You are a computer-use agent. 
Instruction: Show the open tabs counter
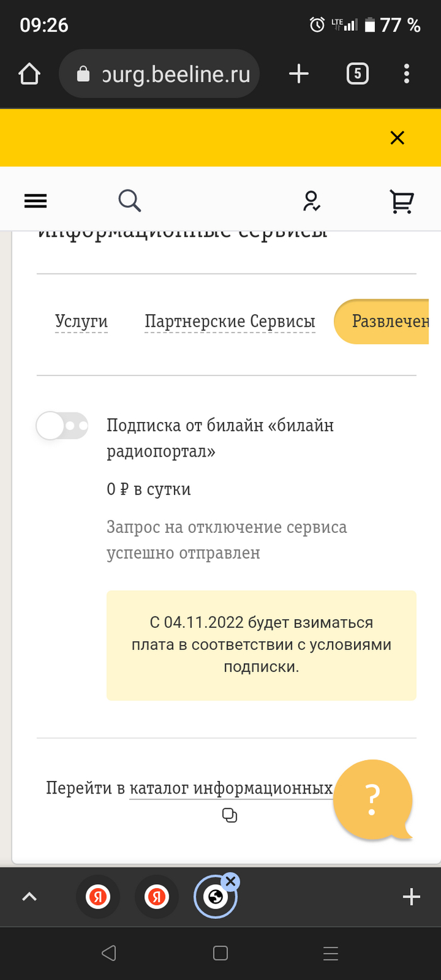click(x=357, y=74)
